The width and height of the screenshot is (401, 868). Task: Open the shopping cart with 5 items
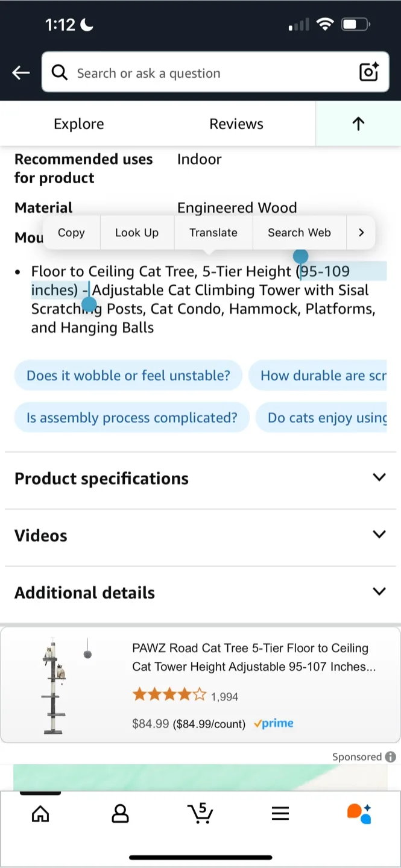click(200, 814)
